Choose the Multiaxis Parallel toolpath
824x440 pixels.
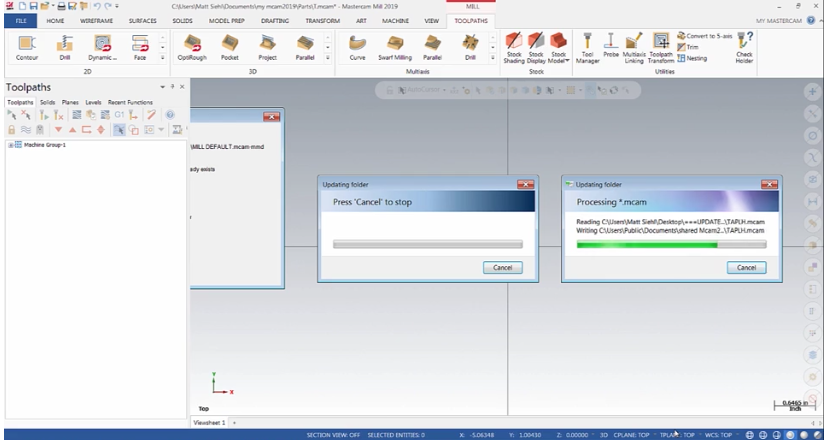tap(432, 47)
